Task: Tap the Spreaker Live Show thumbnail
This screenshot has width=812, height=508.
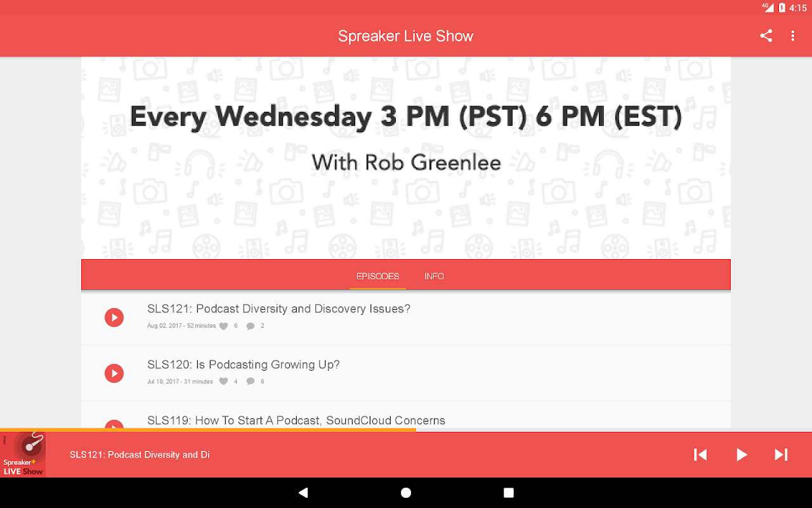Action: (23, 455)
